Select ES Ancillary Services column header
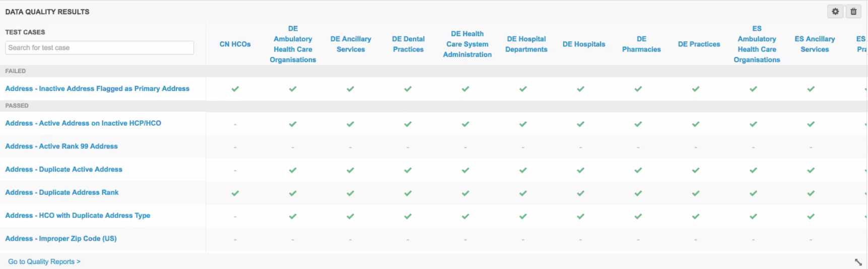The height and width of the screenshot is (269, 868). (815, 44)
